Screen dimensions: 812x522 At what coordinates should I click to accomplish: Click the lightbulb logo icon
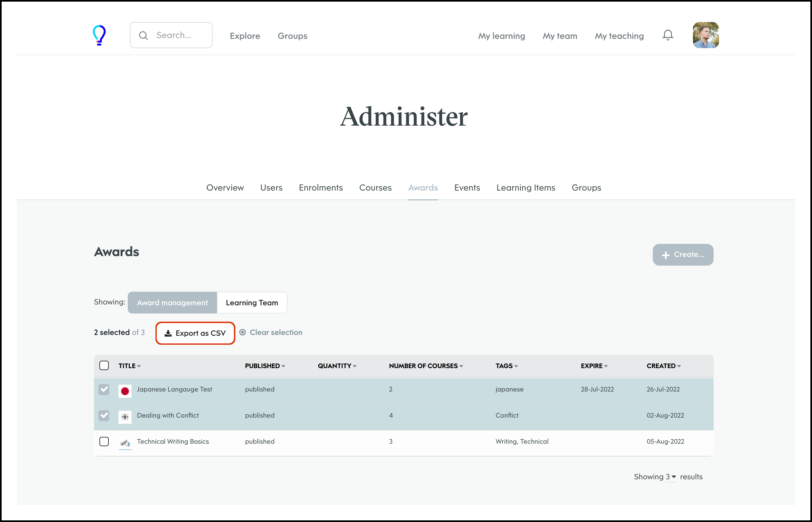coord(99,35)
